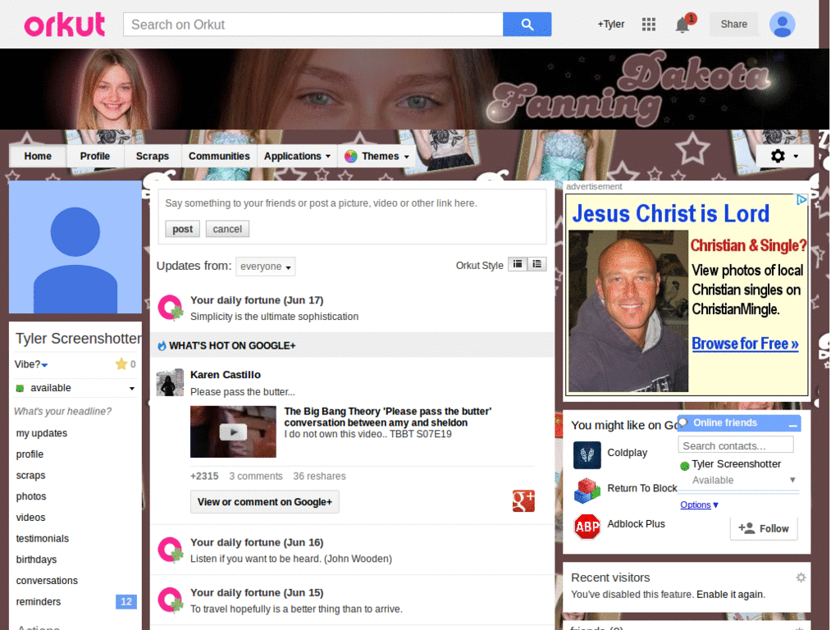Click Tyler's large profile photo placeholder
The width and height of the screenshot is (840, 630).
pyautogui.click(x=75, y=247)
